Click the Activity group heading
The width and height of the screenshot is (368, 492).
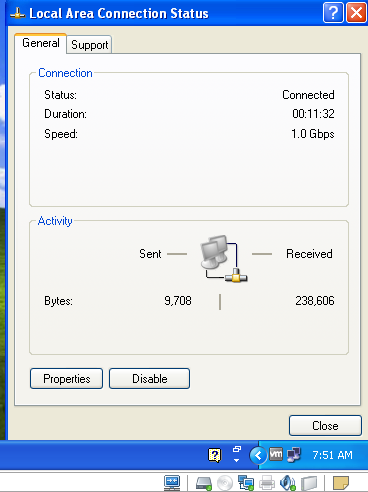click(x=55, y=221)
